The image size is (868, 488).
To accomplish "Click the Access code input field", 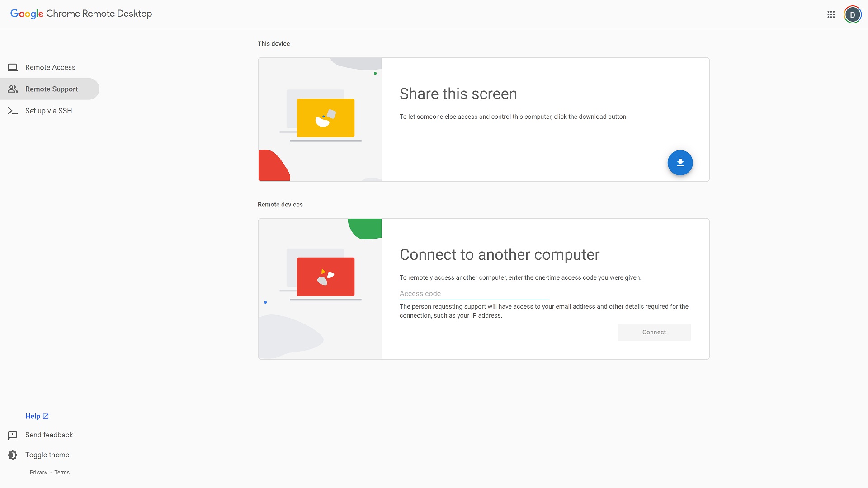I will pos(474,293).
